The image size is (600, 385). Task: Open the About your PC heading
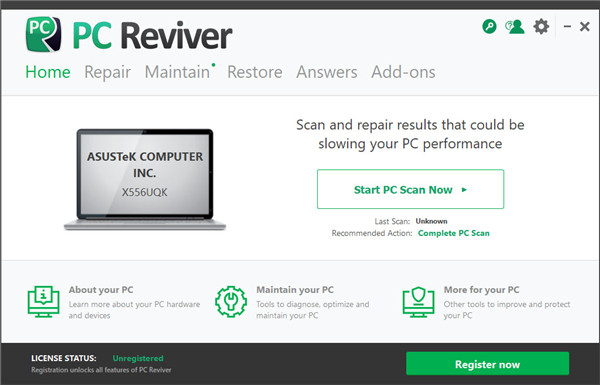pos(101,290)
